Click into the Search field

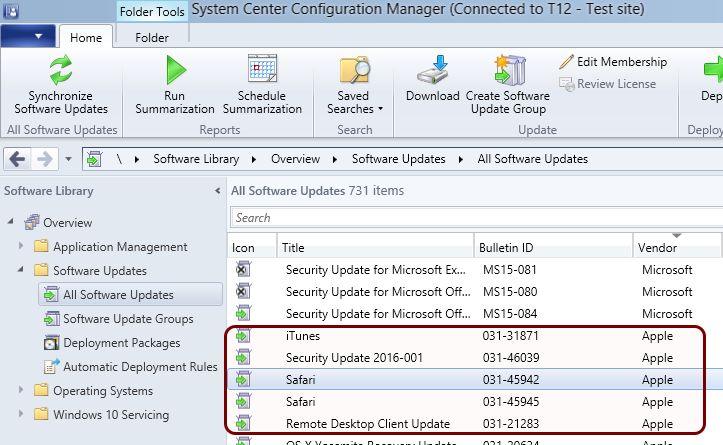point(476,218)
